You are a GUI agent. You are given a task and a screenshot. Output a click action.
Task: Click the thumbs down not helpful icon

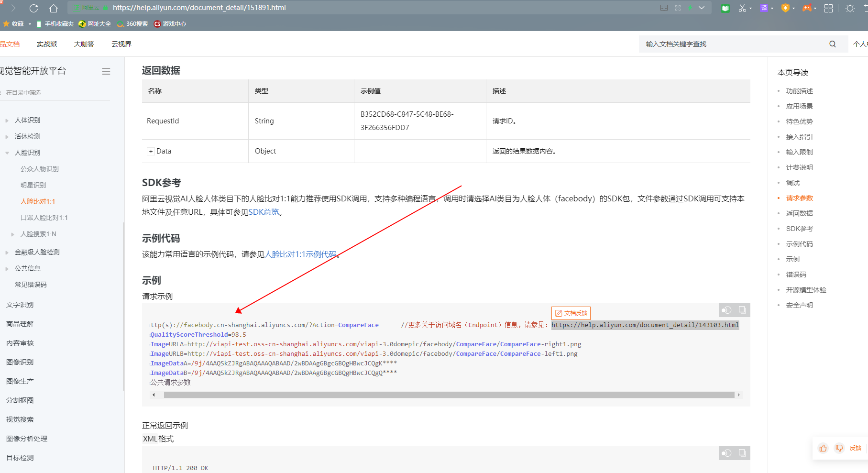pyautogui.click(x=839, y=448)
